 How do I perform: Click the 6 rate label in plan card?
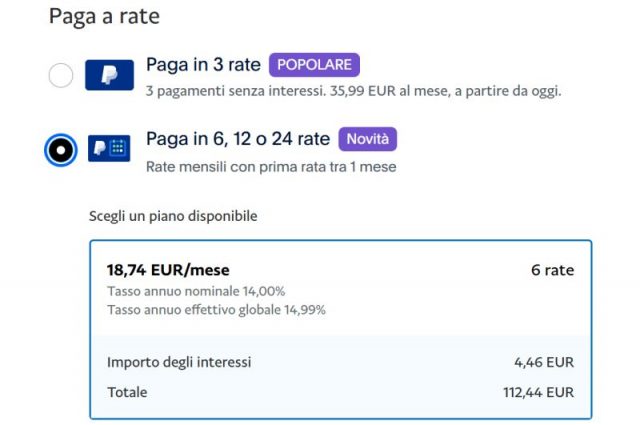coord(553,270)
